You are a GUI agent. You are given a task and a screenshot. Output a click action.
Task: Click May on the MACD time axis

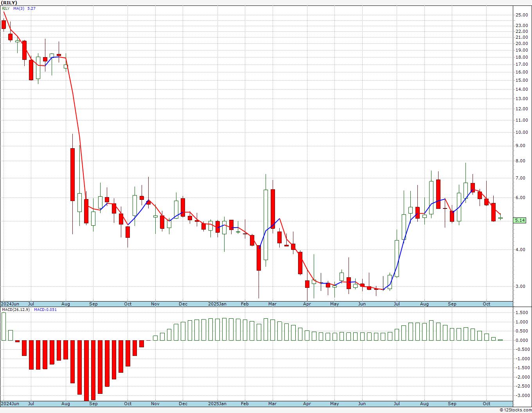click(334, 404)
